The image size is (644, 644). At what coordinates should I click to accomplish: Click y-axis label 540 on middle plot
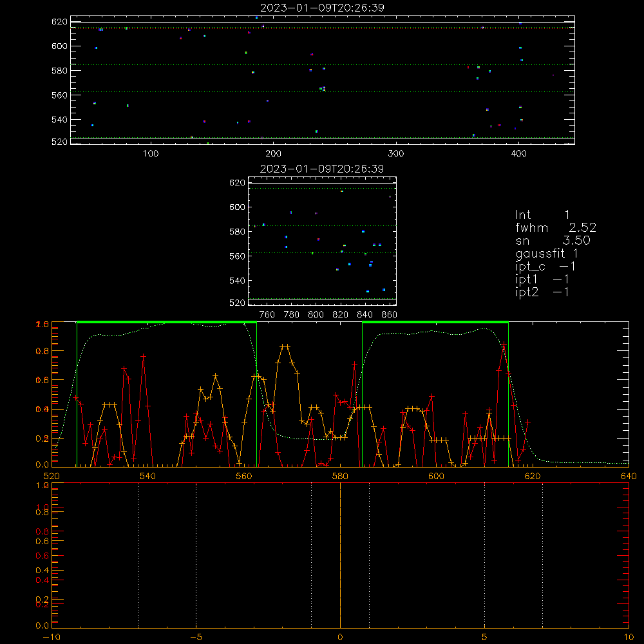tap(237, 281)
